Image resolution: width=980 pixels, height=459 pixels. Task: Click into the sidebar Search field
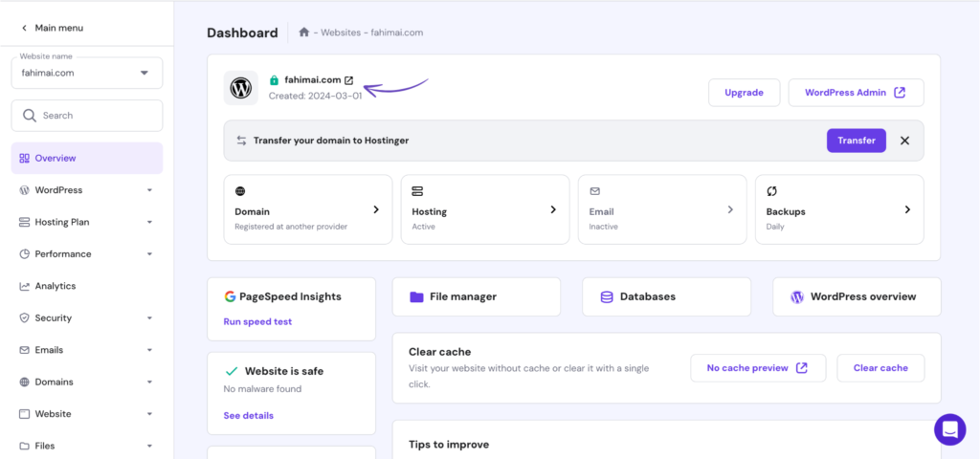click(x=87, y=116)
